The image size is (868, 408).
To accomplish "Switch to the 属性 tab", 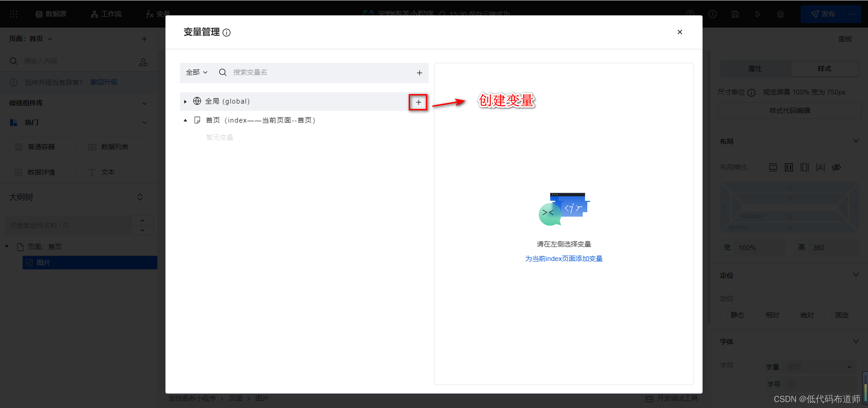I will (755, 69).
